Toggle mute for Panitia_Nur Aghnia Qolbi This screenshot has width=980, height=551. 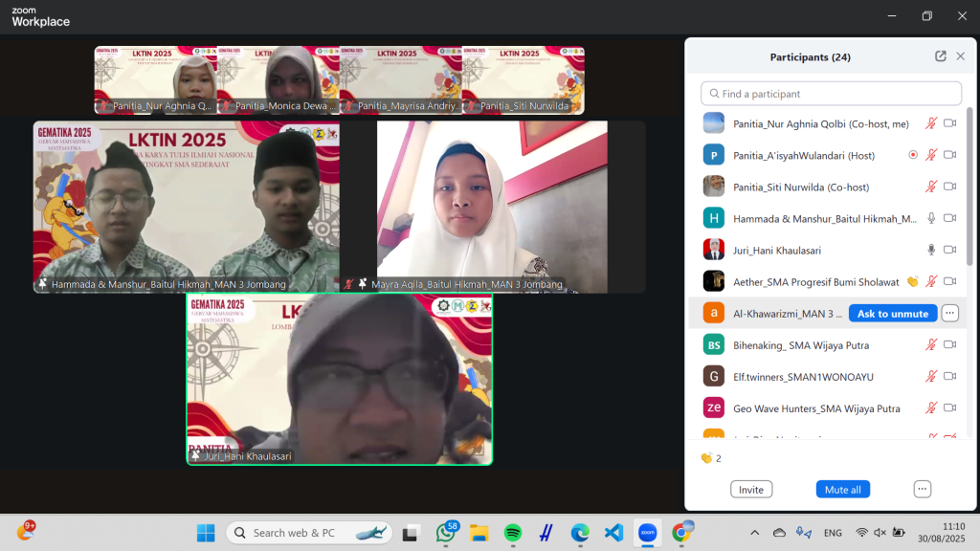click(930, 123)
